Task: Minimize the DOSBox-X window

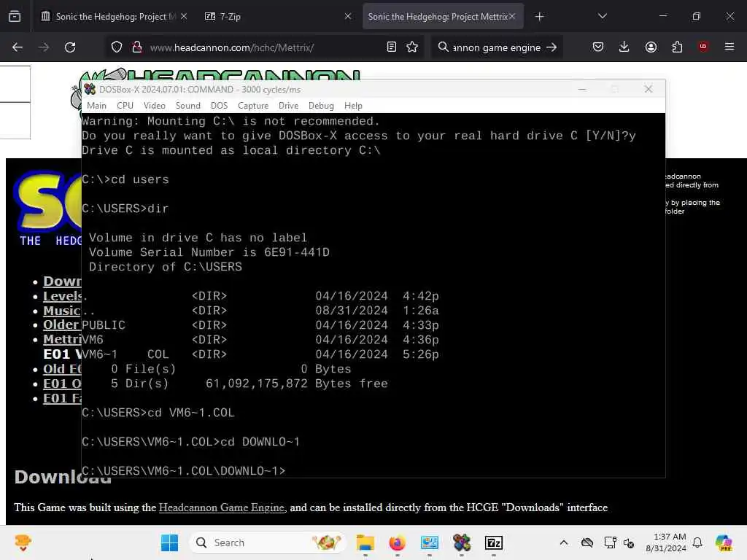Action: tap(581, 89)
